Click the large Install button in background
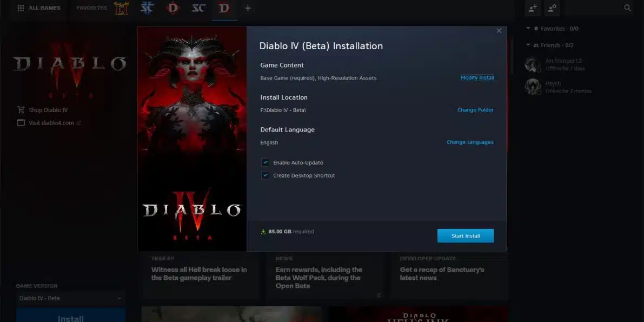Viewport: 644px width, 322px height. 71,316
